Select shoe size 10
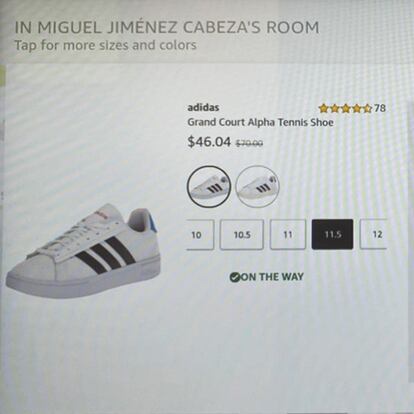 tap(200, 234)
